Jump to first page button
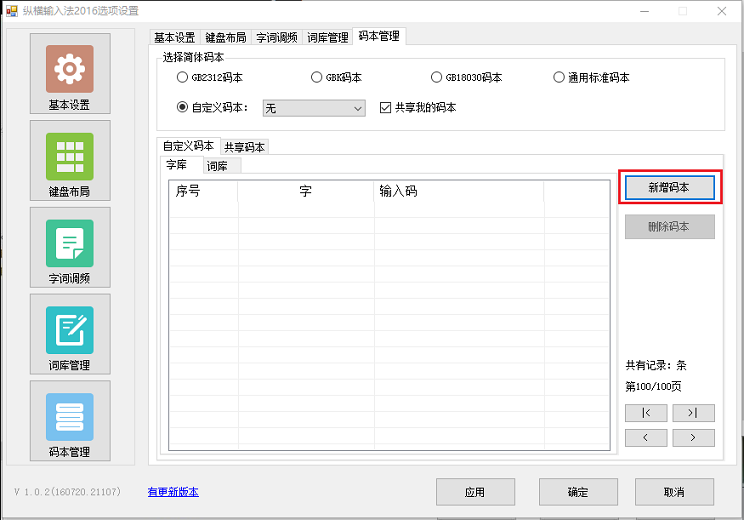 (x=645, y=413)
